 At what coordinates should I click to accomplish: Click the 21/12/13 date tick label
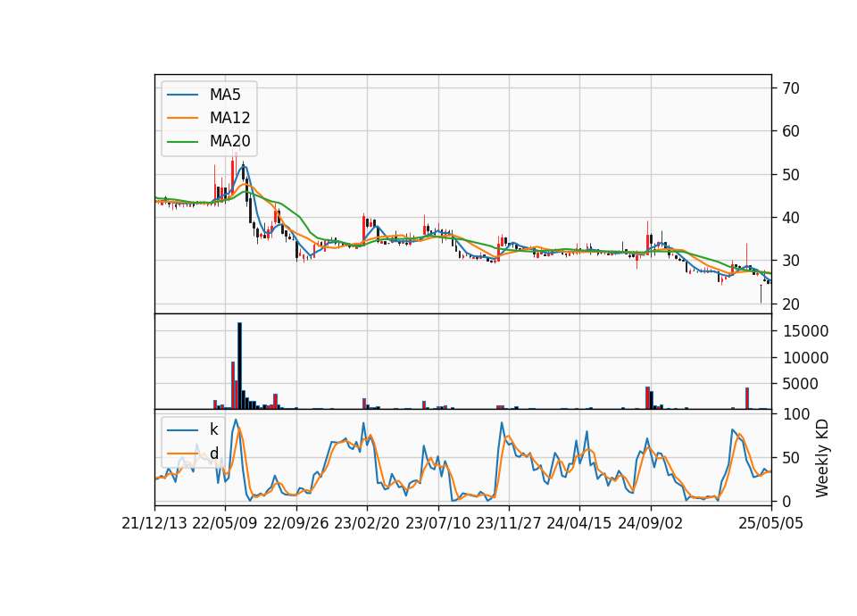(x=154, y=523)
